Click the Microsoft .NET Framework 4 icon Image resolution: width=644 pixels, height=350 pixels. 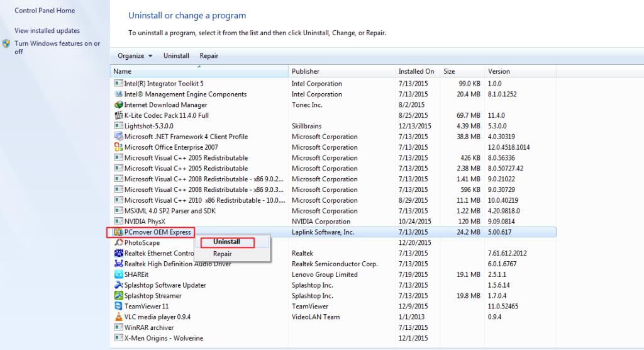[x=119, y=137]
